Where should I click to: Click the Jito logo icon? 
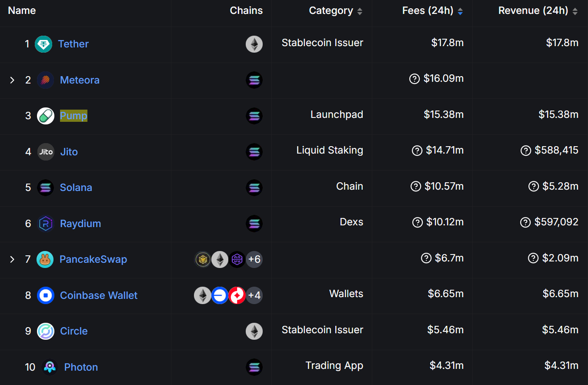click(x=46, y=152)
